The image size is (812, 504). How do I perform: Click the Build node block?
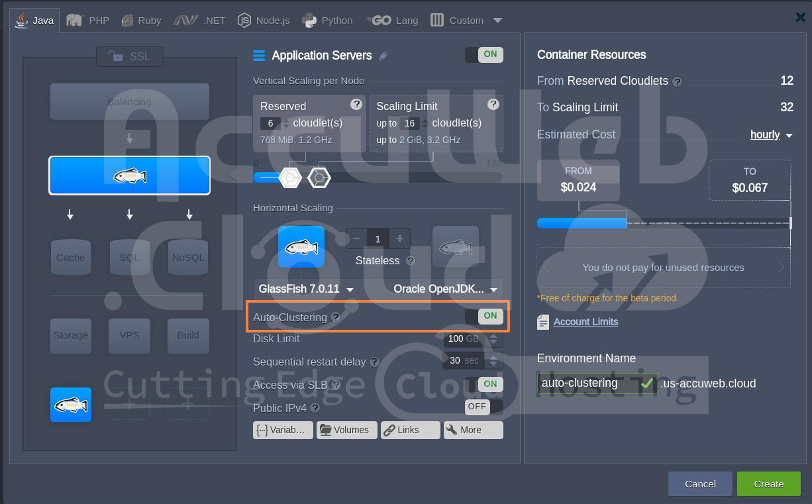click(x=188, y=335)
